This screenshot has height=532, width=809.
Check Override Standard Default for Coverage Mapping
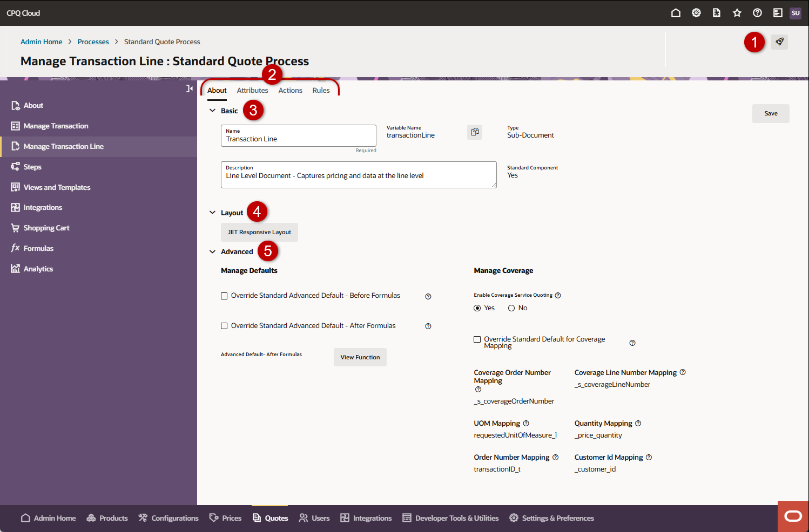coord(477,339)
